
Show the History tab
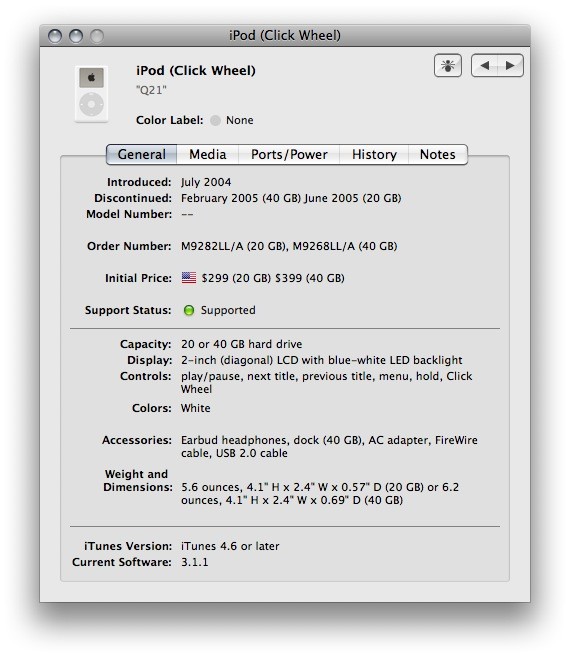tap(374, 155)
